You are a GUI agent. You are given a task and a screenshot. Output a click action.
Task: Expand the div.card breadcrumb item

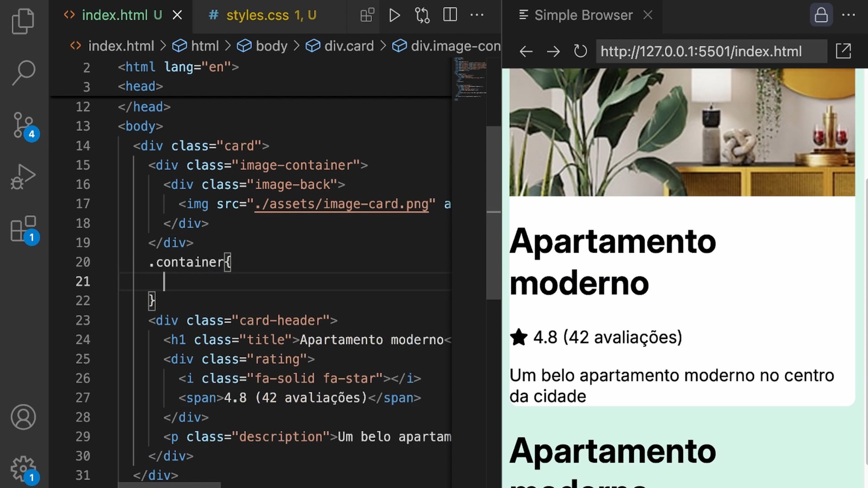(349, 46)
